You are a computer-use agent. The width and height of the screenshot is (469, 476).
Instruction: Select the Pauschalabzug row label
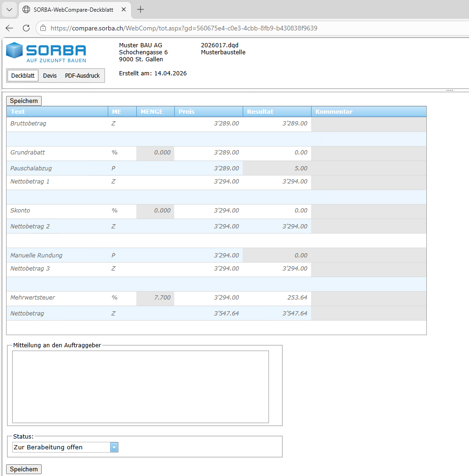[x=31, y=168]
